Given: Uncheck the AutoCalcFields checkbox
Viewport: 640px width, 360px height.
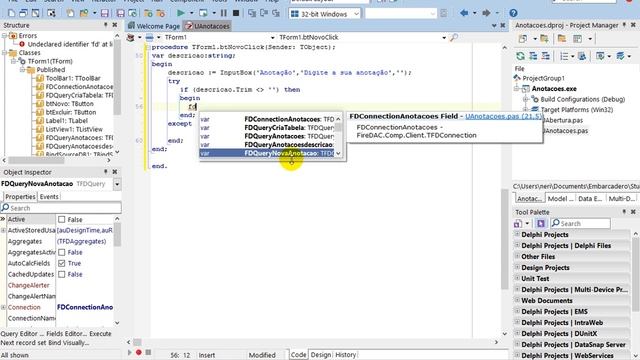Looking at the screenshot, I should 62,263.
